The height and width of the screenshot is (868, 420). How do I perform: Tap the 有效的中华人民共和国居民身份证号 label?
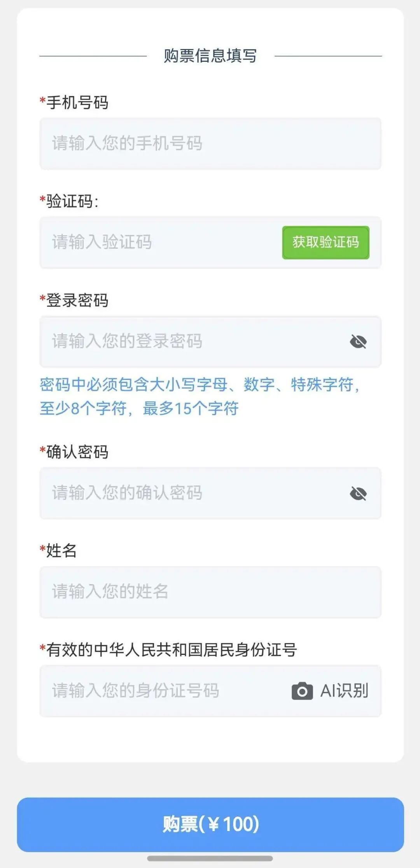pyautogui.click(x=171, y=650)
